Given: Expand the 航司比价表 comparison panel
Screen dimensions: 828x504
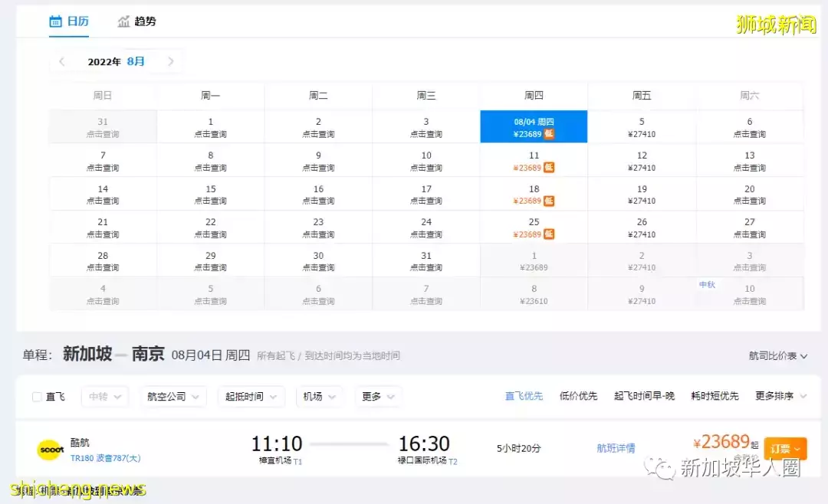Looking at the screenshot, I should [778, 355].
